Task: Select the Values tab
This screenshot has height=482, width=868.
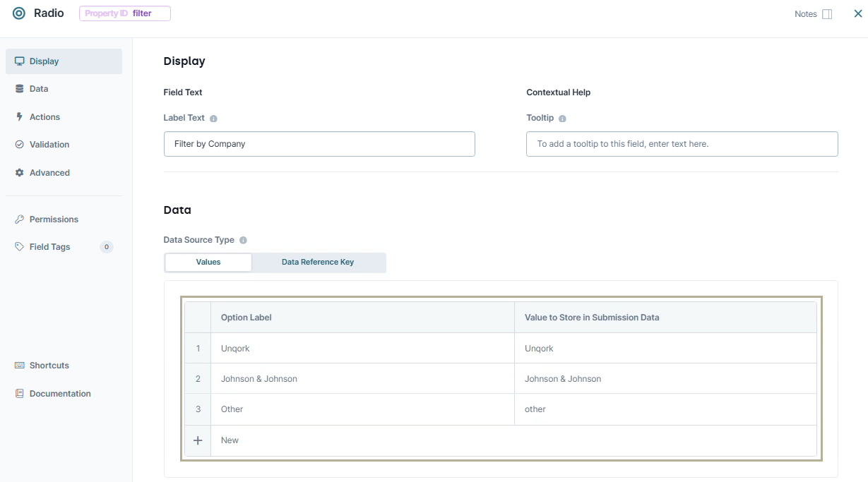Action: click(x=208, y=262)
